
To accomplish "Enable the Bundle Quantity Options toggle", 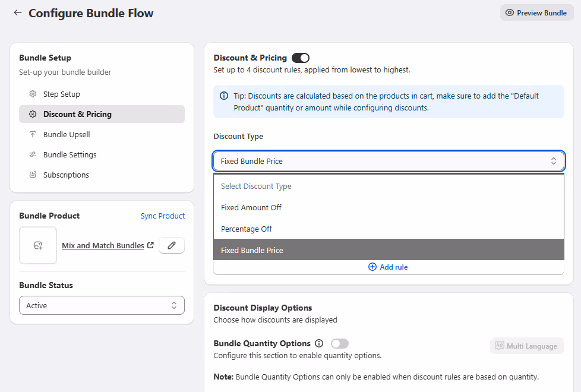I will click(x=339, y=343).
